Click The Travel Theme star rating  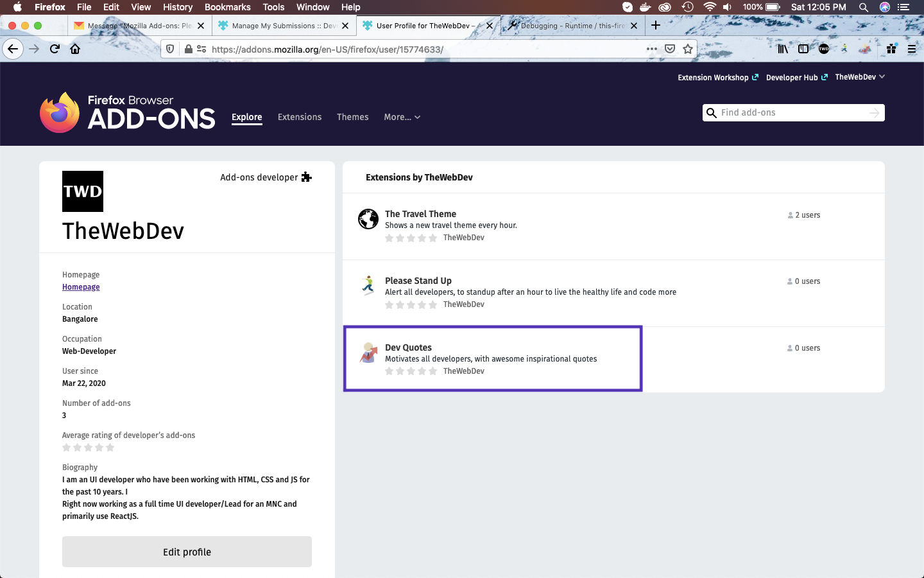coord(411,238)
